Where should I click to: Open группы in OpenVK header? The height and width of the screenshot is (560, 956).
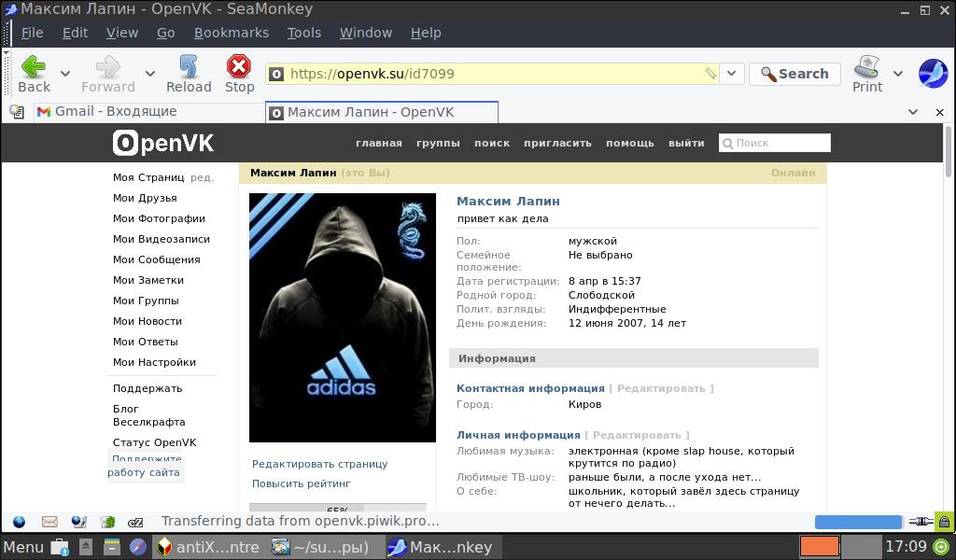click(438, 143)
